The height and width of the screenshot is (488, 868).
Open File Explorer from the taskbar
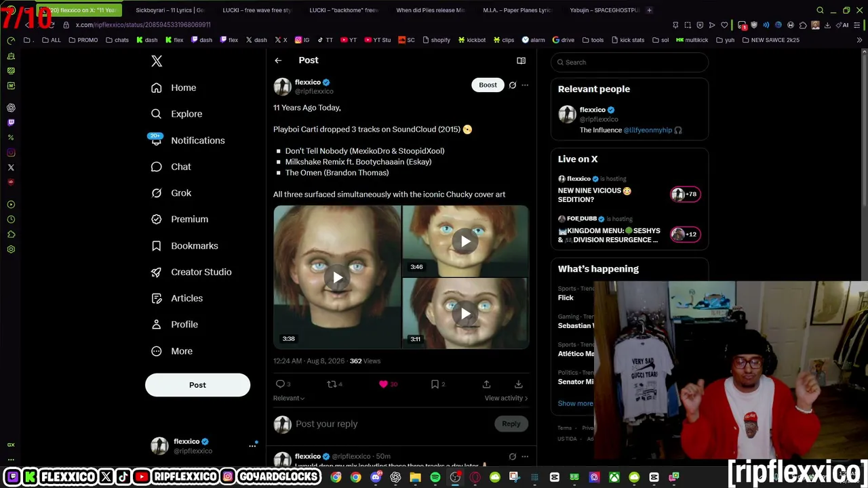tap(415, 477)
